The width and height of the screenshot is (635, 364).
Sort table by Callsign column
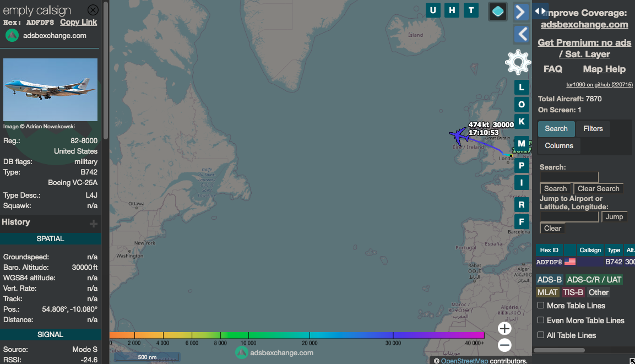590,250
